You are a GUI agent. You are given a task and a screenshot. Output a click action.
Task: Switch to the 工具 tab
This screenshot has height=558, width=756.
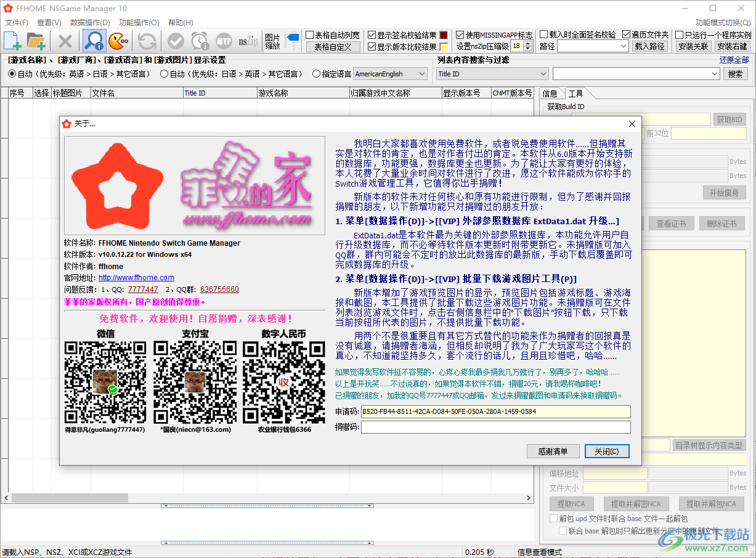point(575,94)
